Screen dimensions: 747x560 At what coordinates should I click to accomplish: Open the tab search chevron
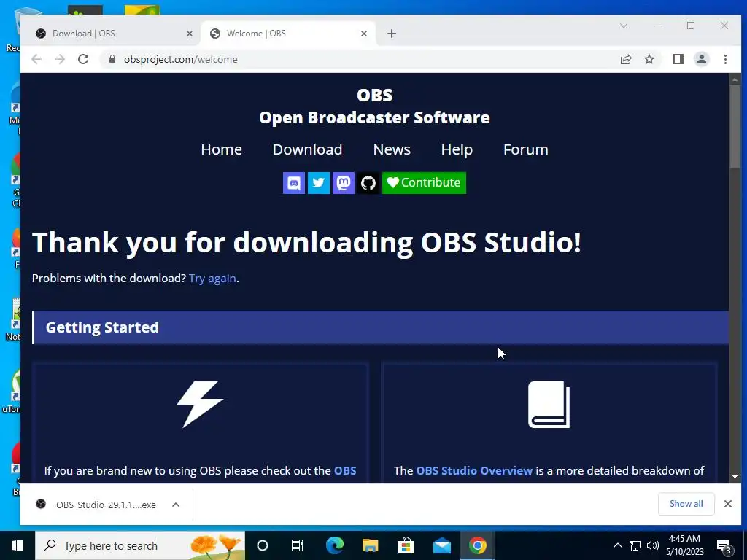click(624, 26)
